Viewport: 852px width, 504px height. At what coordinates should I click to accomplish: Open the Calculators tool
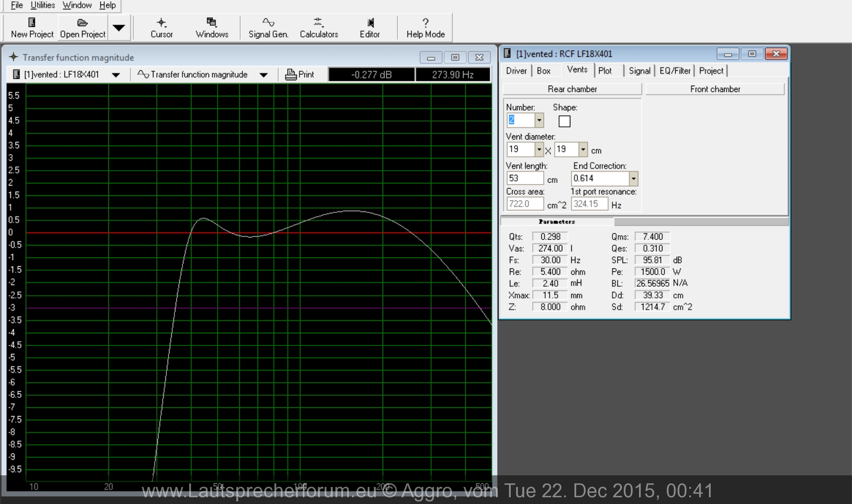click(x=319, y=28)
